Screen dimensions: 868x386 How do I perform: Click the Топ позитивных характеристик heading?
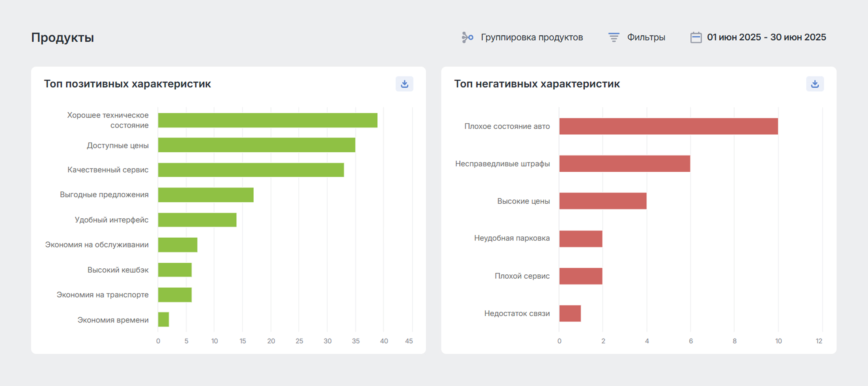[x=127, y=84]
